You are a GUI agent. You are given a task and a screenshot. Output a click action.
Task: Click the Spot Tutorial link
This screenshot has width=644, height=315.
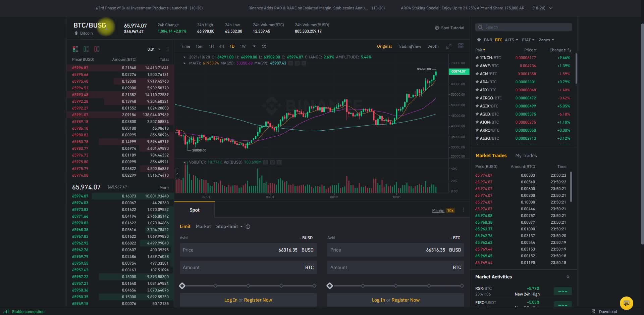pos(449,28)
